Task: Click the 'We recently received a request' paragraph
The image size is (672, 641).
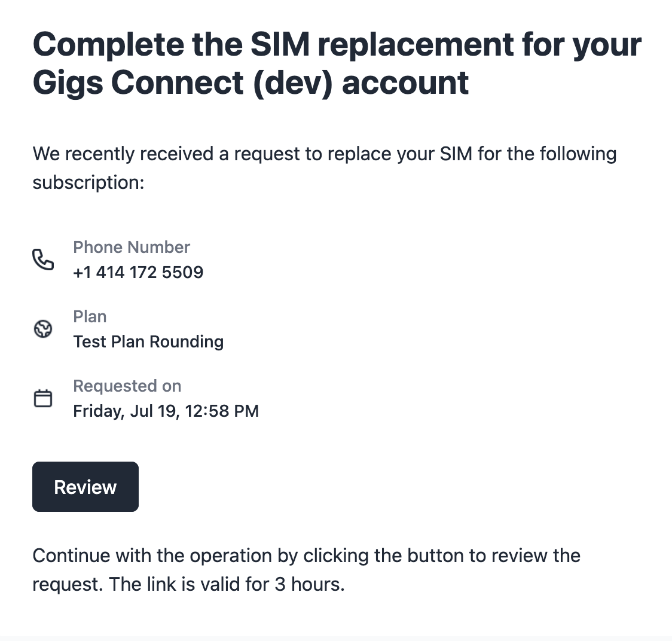Action: coord(325,168)
